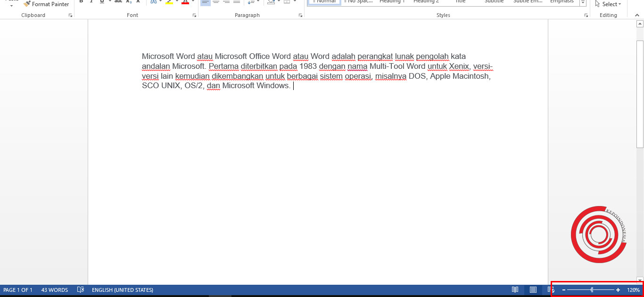
Task: Expand the Styles gallery More button
Action: 583,3
